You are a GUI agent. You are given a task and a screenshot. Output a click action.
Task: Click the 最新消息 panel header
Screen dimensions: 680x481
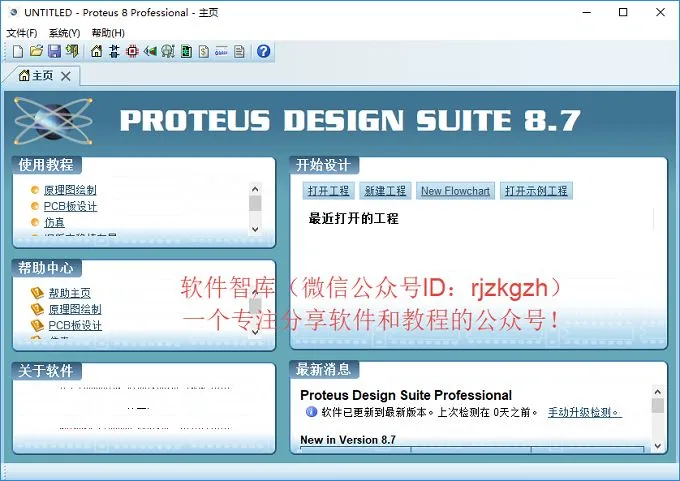click(324, 370)
